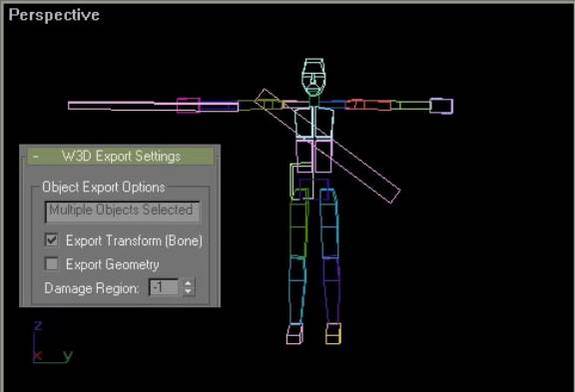Uncheck the Export Transform (Bone) checkbox
The width and height of the screenshot is (575, 392).
point(51,240)
